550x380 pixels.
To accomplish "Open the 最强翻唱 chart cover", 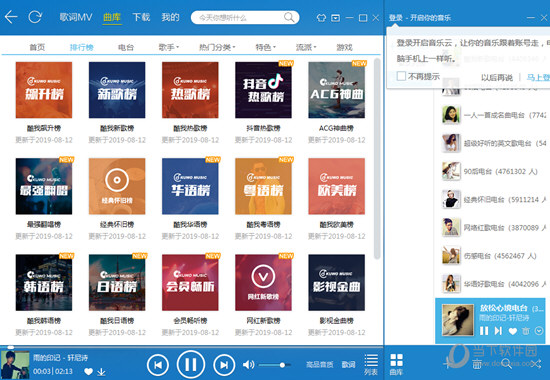I will click(44, 186).
